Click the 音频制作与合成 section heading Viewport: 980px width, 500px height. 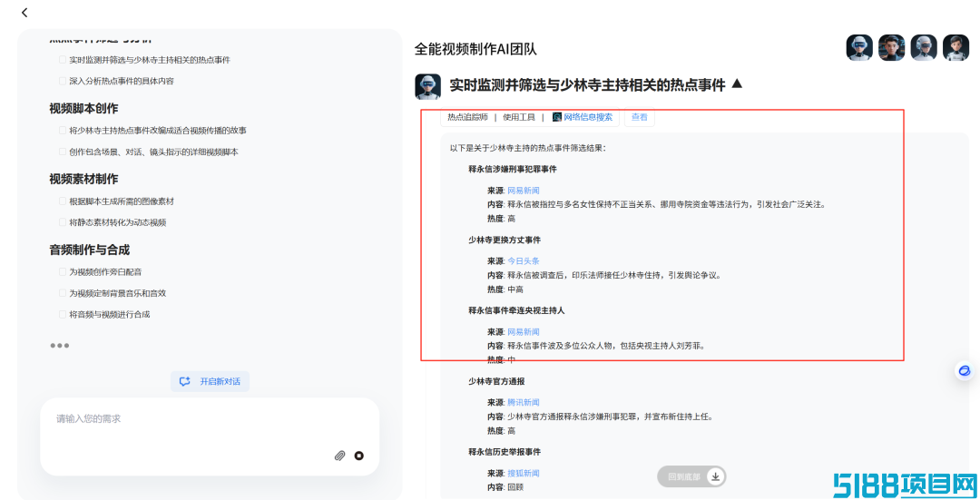click(89, 250)
